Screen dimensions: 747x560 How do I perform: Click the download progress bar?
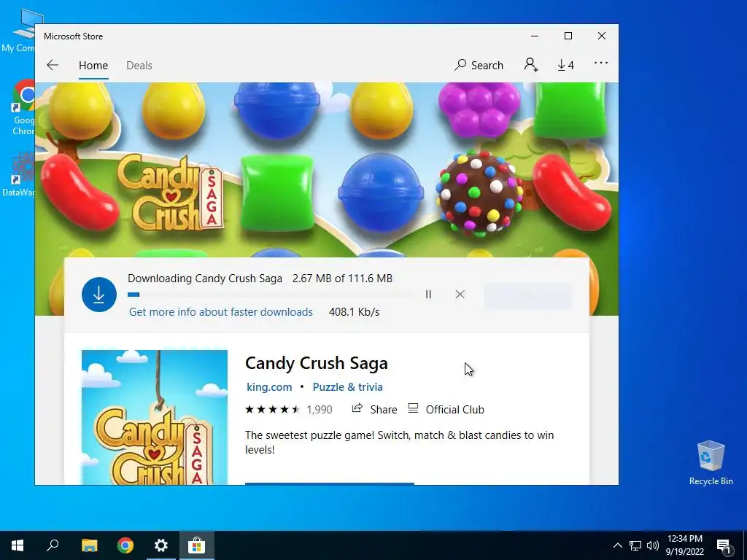271,295
